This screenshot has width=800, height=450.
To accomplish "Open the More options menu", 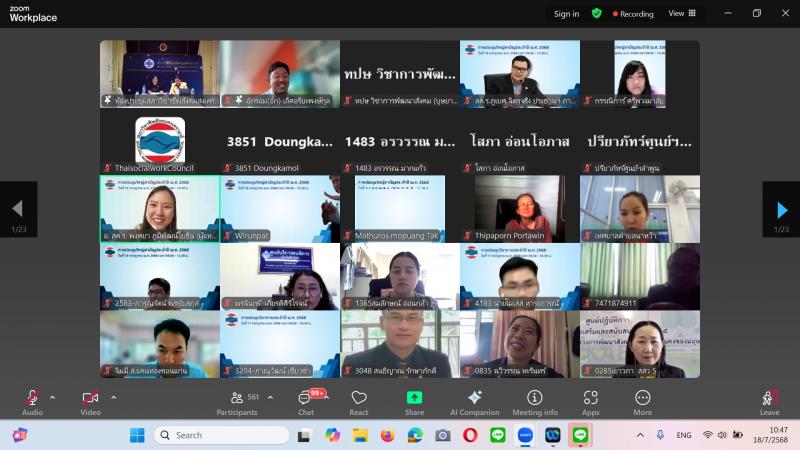I will [x=642, y=402].
